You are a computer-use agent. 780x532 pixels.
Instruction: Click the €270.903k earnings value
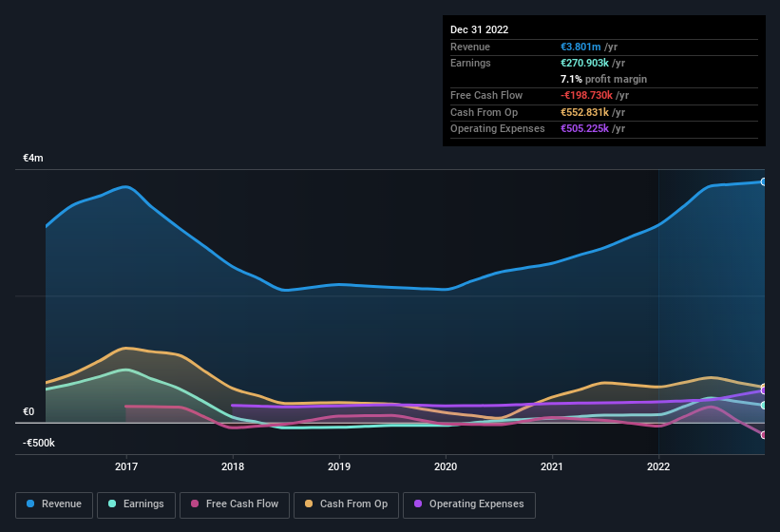[x=584, y=63]
